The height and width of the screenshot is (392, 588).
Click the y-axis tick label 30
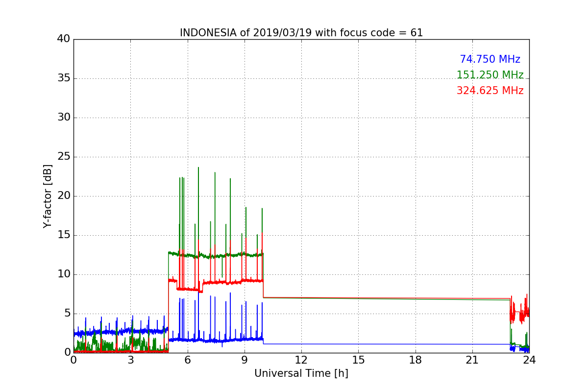coord(64,118)
